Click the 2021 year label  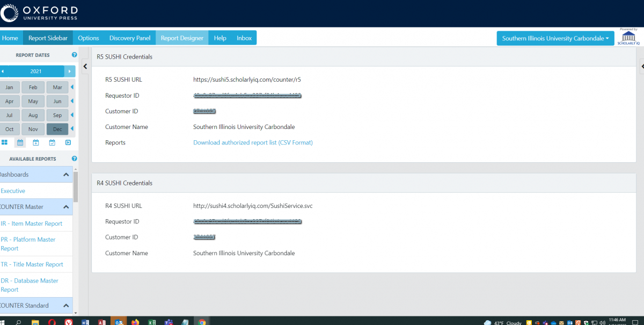point(36,71)
